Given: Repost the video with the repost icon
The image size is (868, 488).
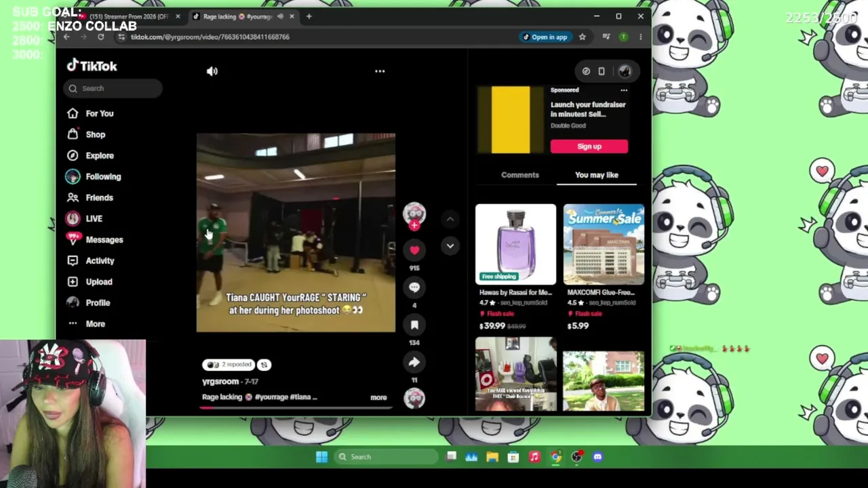Looking at the screenshot, I should click(x=264, y=365).
